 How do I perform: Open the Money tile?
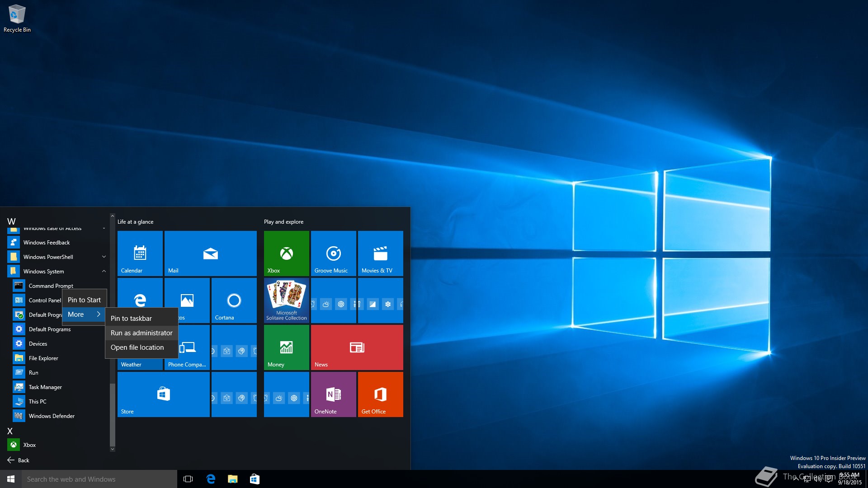(287, 347)
